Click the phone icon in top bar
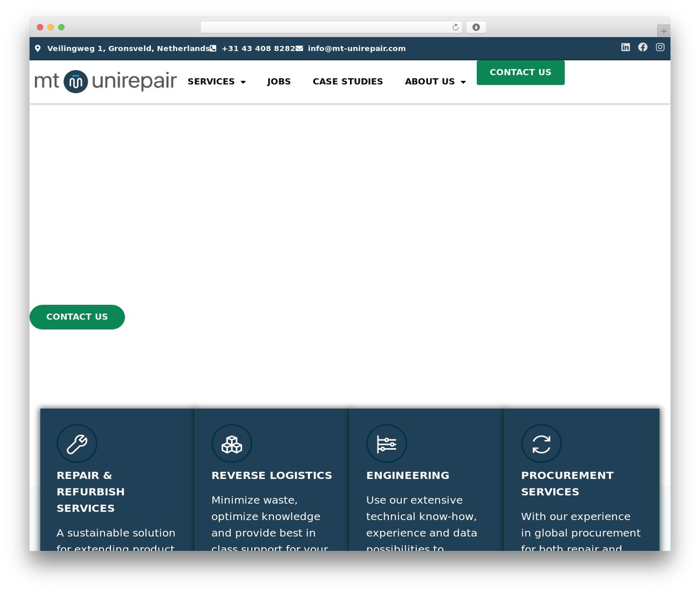 point(213,48)
